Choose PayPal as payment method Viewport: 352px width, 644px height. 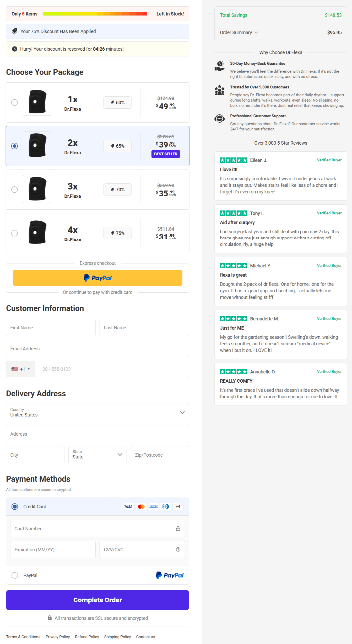(x=15, y=575)
